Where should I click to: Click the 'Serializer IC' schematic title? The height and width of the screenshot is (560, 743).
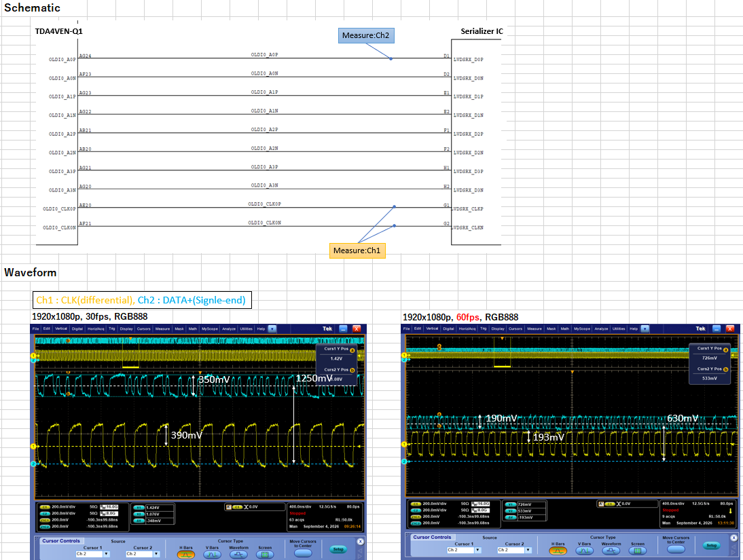[x=482, y=31]
